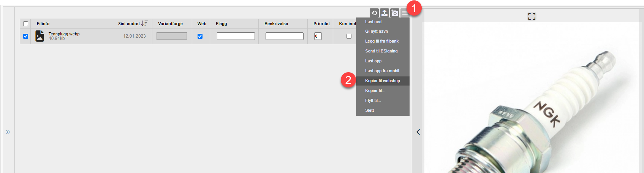Click the 12.01.2023 date cell
The width and height of the screenshot is (644, 173).
[x=134, y=36]
